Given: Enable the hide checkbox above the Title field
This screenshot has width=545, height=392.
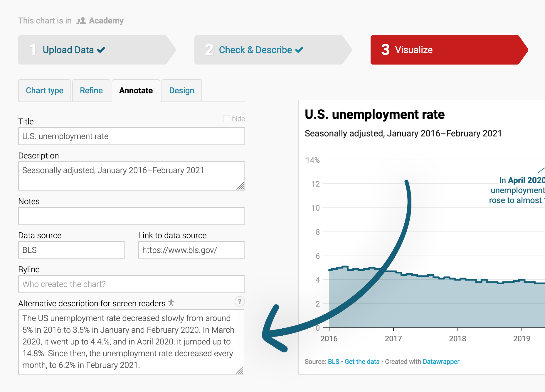Looking at the screenshot, I should click(226, 119).
